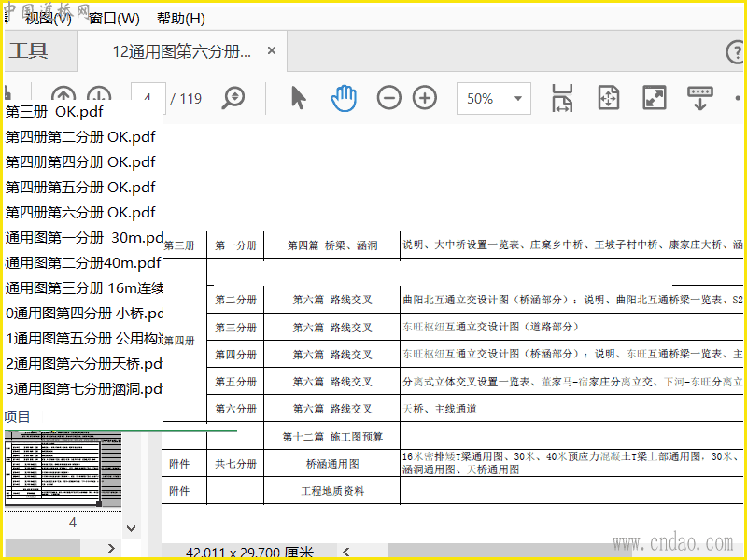Open file 第三册 OK.pdf
Viewport: 747px width, 560px height.
[54, 111]
